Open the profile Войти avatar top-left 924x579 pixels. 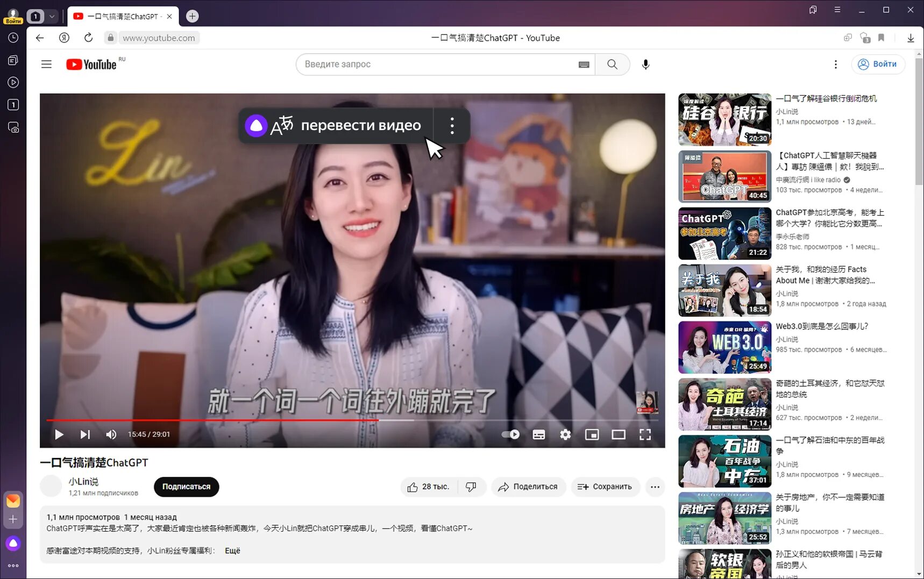click(13, 16)
